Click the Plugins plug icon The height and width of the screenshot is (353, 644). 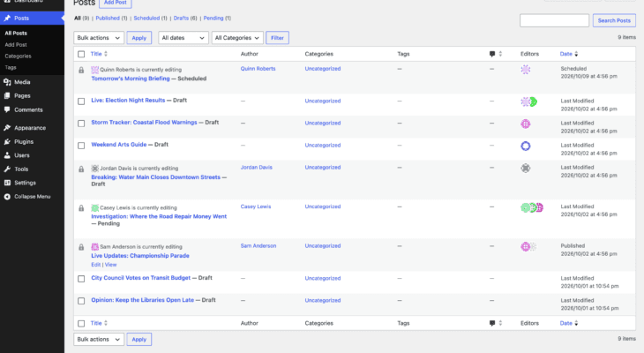tap(7, 142)
